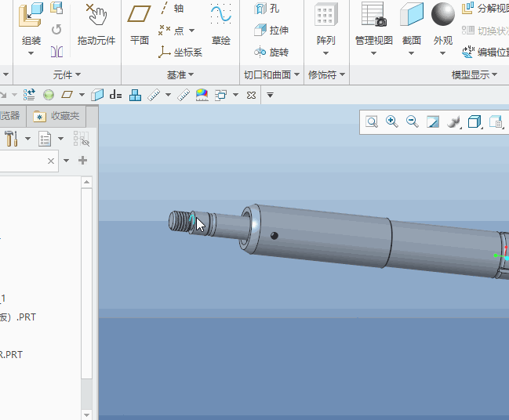Screen dimensions: 509x420
Task: Click 编辑位置 edit position
Action: click(x=485, y=52)
